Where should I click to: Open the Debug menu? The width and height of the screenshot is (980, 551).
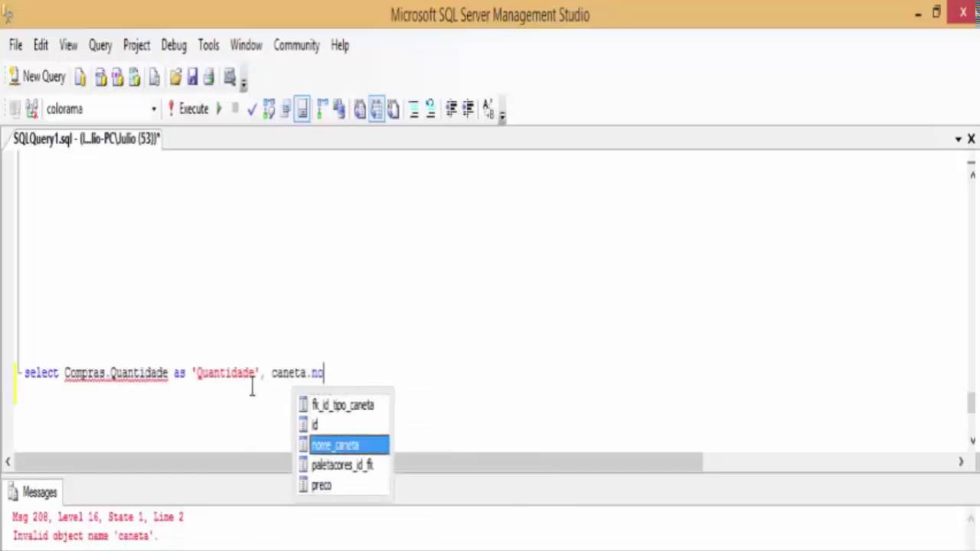(x=174, y=45)
